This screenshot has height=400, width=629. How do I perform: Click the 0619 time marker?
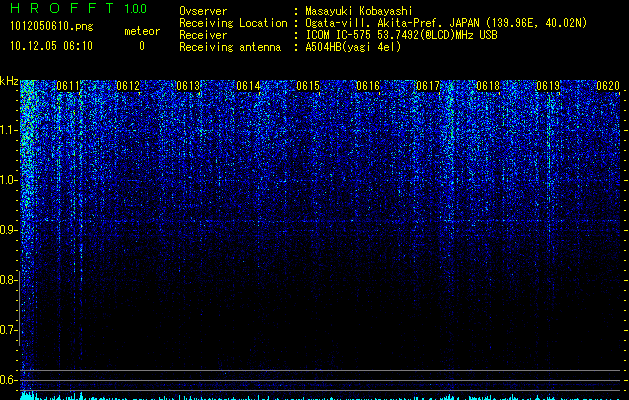coord(548,86)
